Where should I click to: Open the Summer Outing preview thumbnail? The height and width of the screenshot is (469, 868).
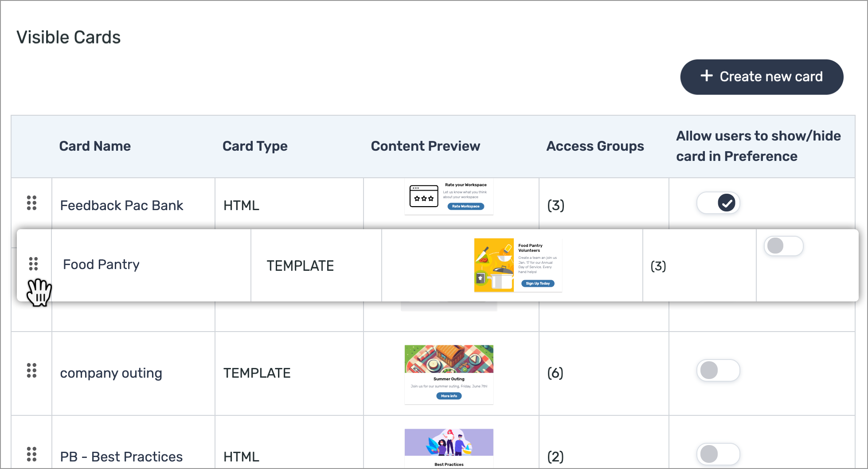pyautogui.click(x=449, y=375)
